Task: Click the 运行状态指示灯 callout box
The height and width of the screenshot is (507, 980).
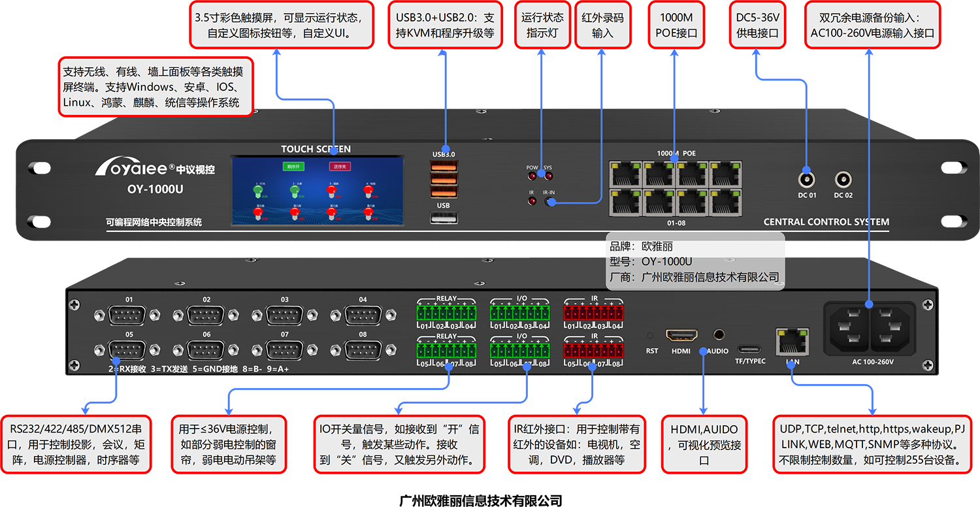Action: pos(542,25)
